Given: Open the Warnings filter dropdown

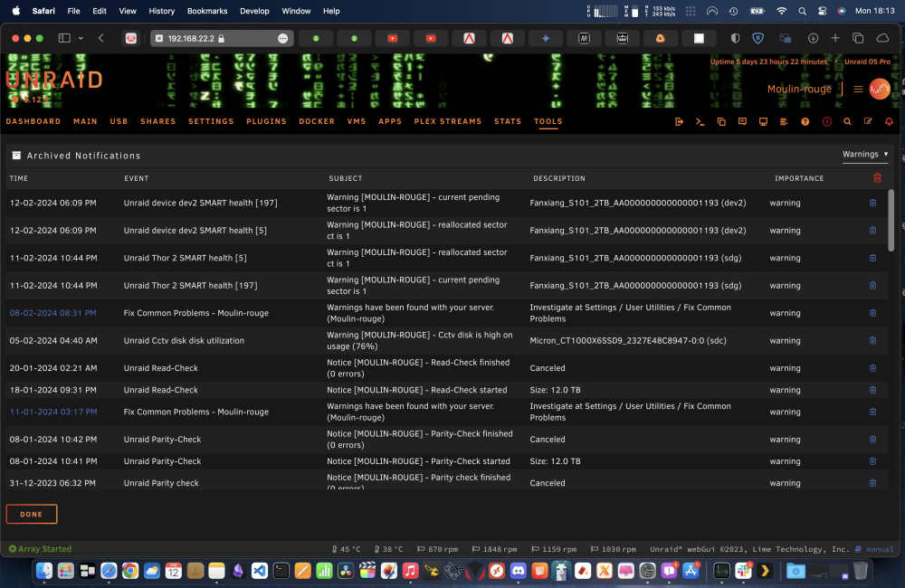Looking at the screenshot, I should pos(865,154).
